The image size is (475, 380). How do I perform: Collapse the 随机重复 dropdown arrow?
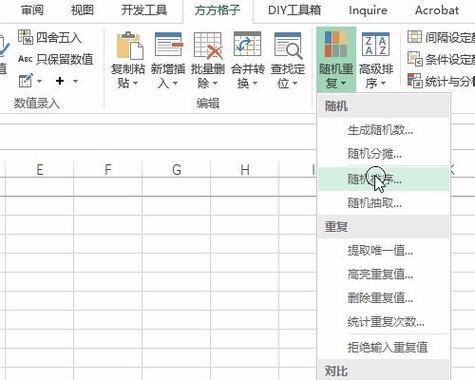[343, 83]
